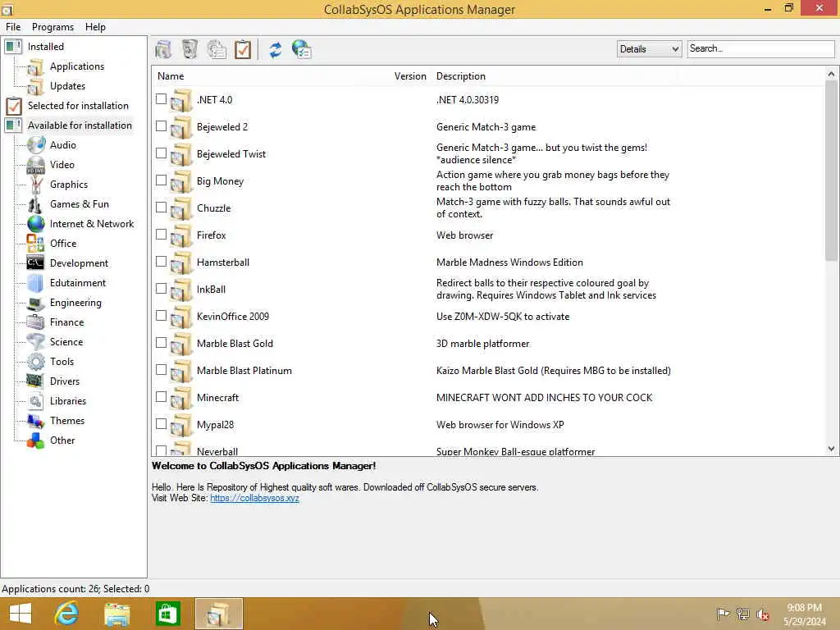Click the Office category icon
Image resolution: width=840 pixels, height=630 pixels.
(36, 243)
